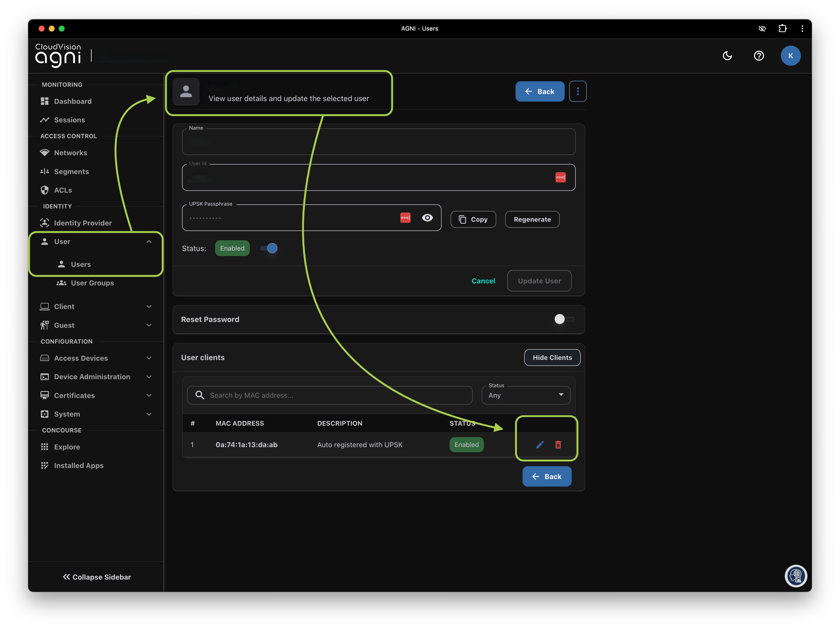Go to User Groups in sidebar
The image size is (840, 629).
(92, 283)
